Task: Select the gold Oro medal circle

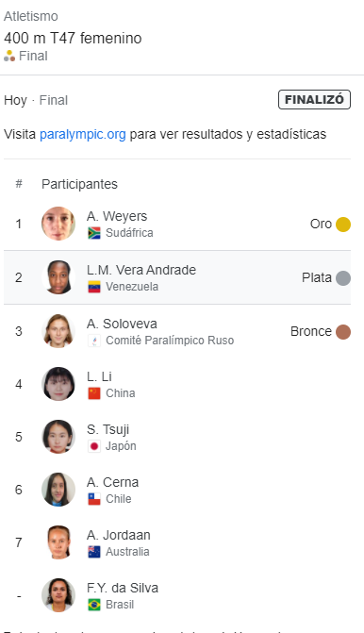Action: pos(343,225)
